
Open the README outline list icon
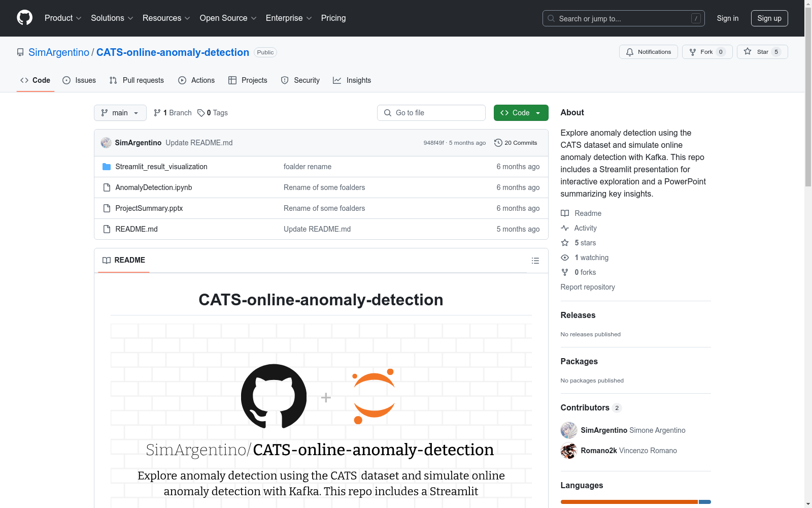[x=535, y=261]
